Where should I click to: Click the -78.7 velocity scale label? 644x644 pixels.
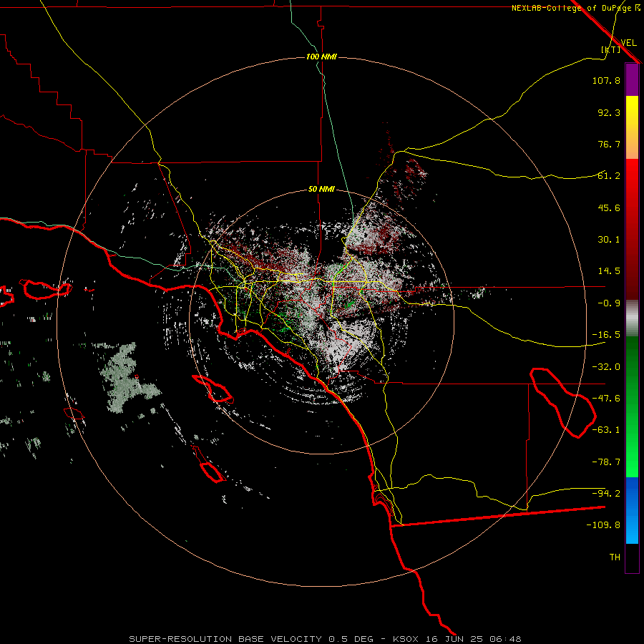point(606,462)
